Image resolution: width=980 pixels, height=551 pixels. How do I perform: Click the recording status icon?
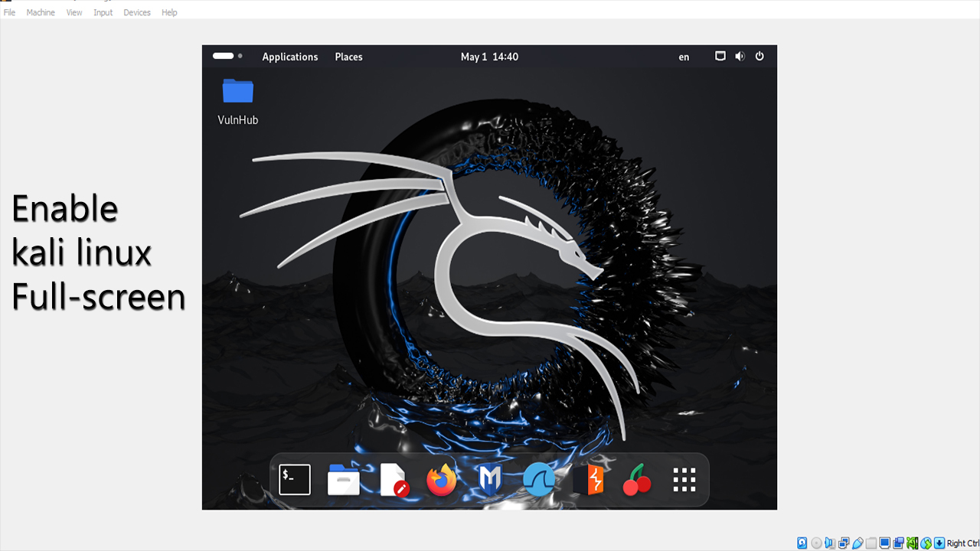(x=899, y=543)
